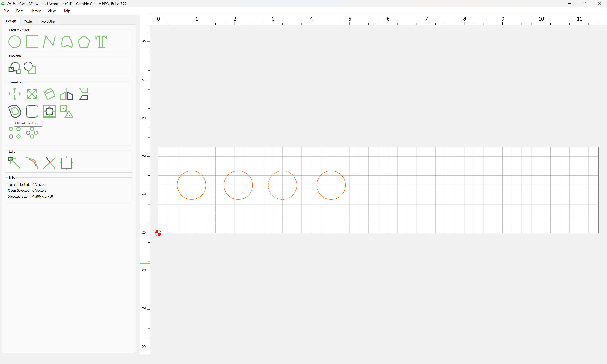Open the Move transform tool
Image resolution: width=607 pixels, height=364 pixels.
15,94
